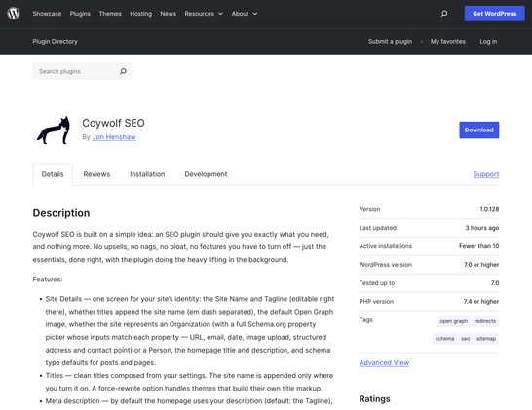Click the Get WordPress button

494,14
